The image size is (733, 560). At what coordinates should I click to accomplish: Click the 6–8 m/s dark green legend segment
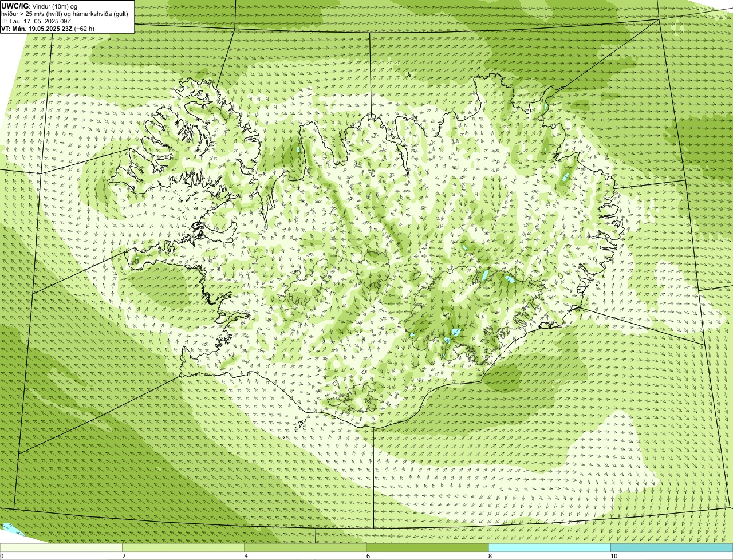(427, 547)
